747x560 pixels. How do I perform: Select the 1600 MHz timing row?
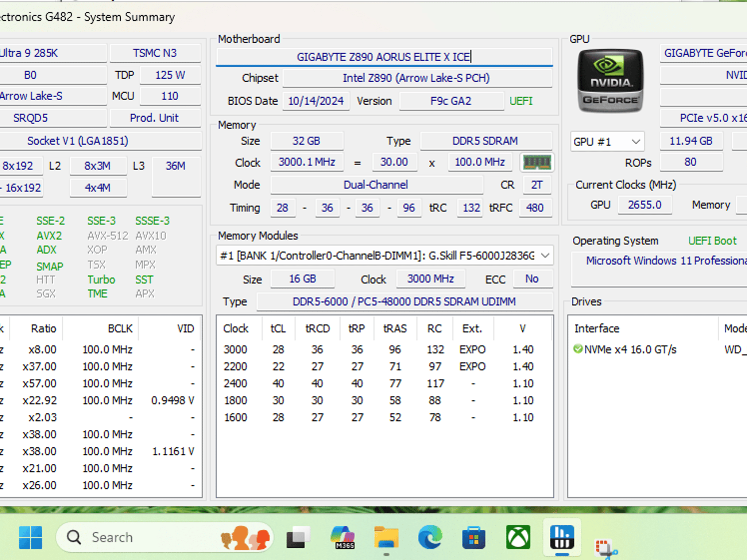[x=384, y=417]
